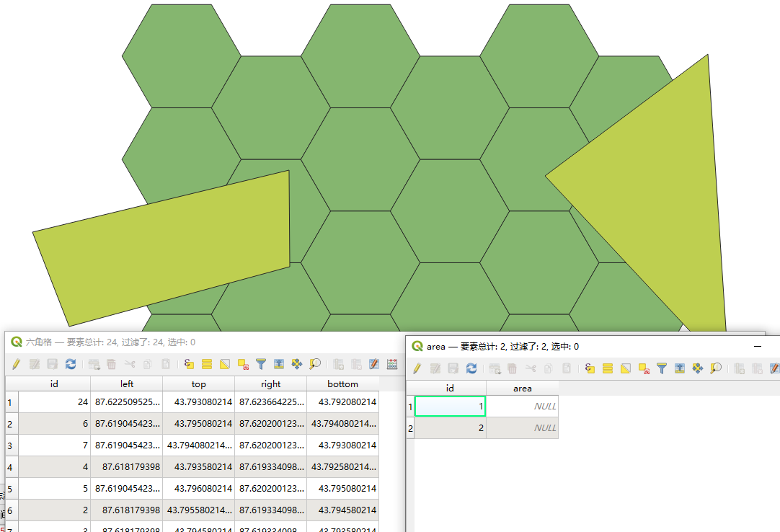Minimize the area attribute table window
The width and height of the screenshot is (780, 532).
(758, 346)
